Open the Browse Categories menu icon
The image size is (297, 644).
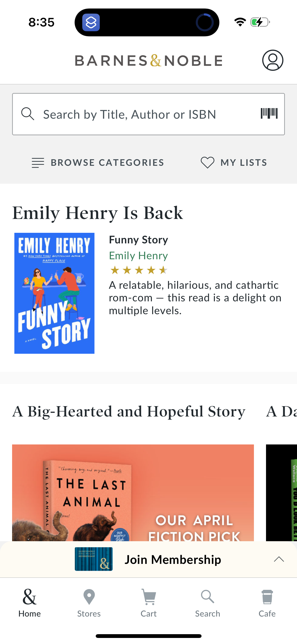coord(38,163)
